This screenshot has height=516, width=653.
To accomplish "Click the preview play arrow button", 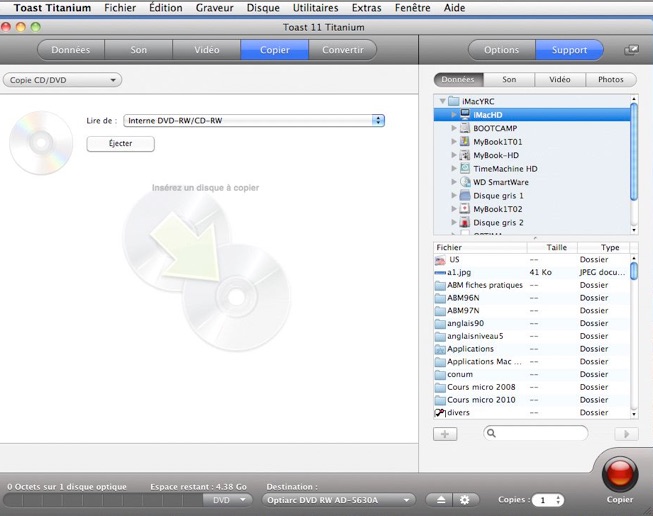I will (x=626, y=434).
